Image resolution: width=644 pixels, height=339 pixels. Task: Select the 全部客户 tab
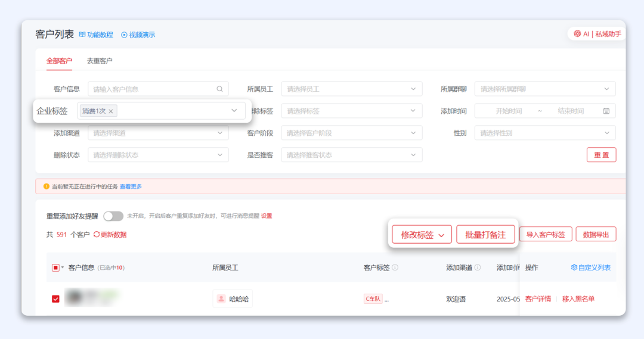coord(59,61)
